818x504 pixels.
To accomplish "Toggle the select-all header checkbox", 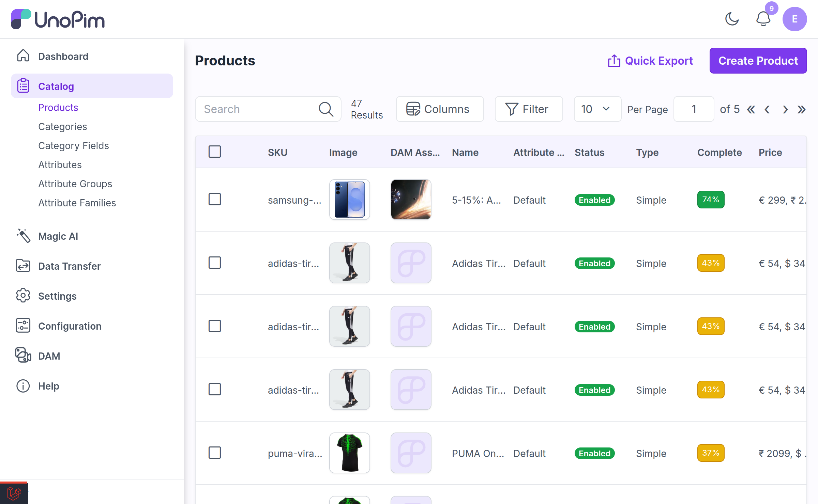I will coord(215,152).
